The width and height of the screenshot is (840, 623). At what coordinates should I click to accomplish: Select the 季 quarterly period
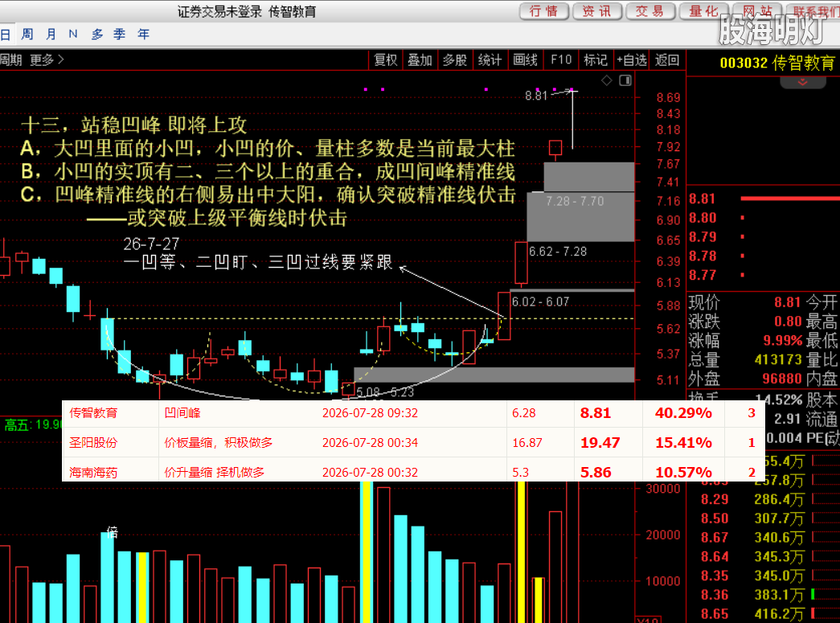[120, 35]
